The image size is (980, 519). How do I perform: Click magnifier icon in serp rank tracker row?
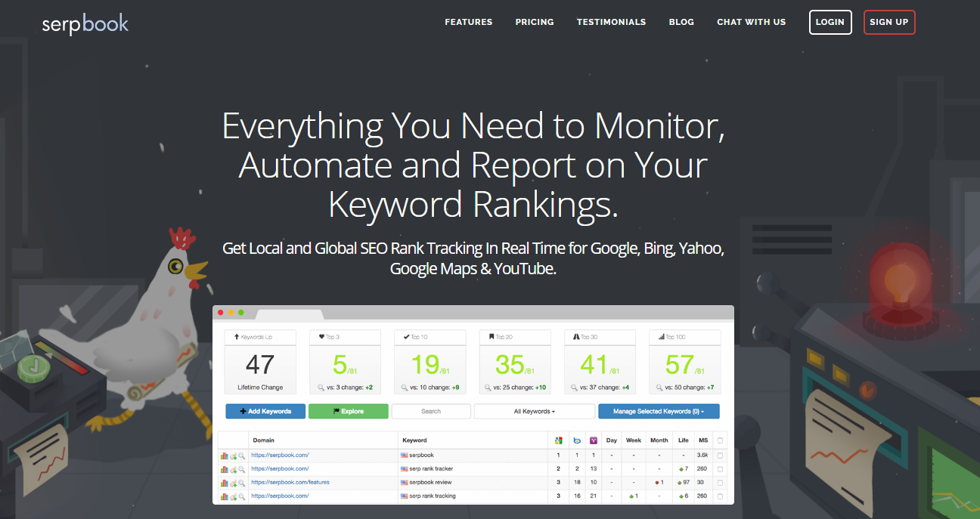click(x=242, y=469)
